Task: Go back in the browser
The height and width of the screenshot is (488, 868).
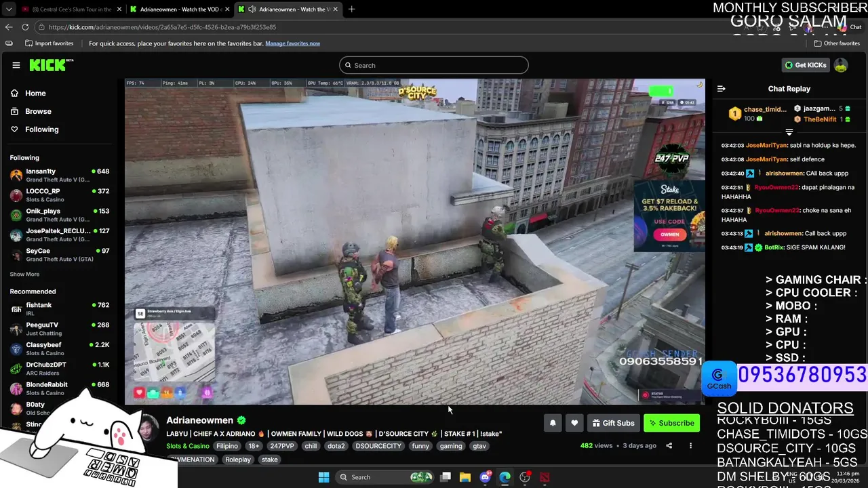Action: click(9, 27)
